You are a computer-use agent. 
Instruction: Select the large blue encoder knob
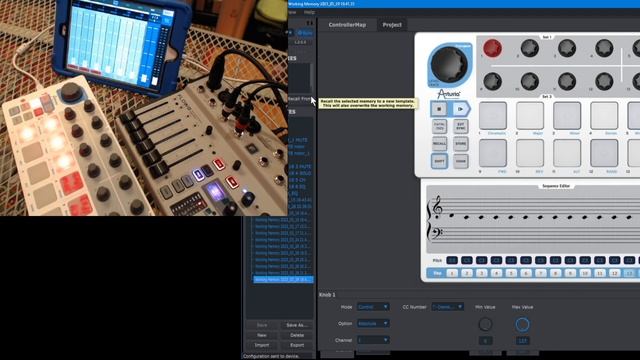click(449, 64)
